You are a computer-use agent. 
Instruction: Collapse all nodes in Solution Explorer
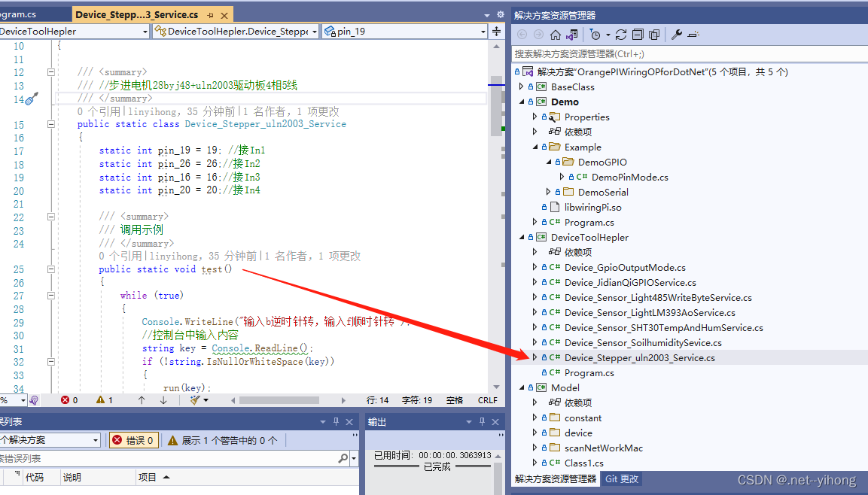(x=638, y=35)
